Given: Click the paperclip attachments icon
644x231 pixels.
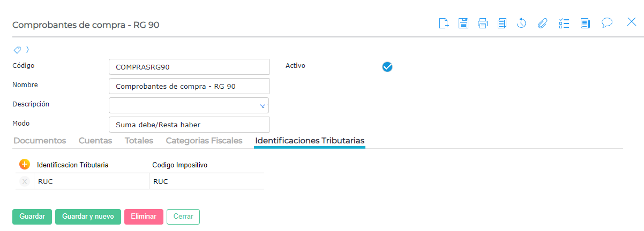Looking at the screenshot, I should [x=542, y=23].
